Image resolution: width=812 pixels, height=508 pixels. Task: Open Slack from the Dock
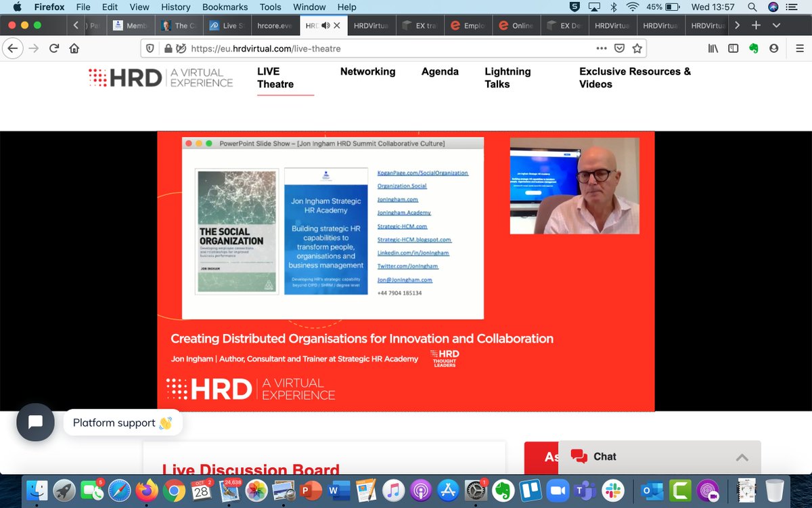(614, 489)
